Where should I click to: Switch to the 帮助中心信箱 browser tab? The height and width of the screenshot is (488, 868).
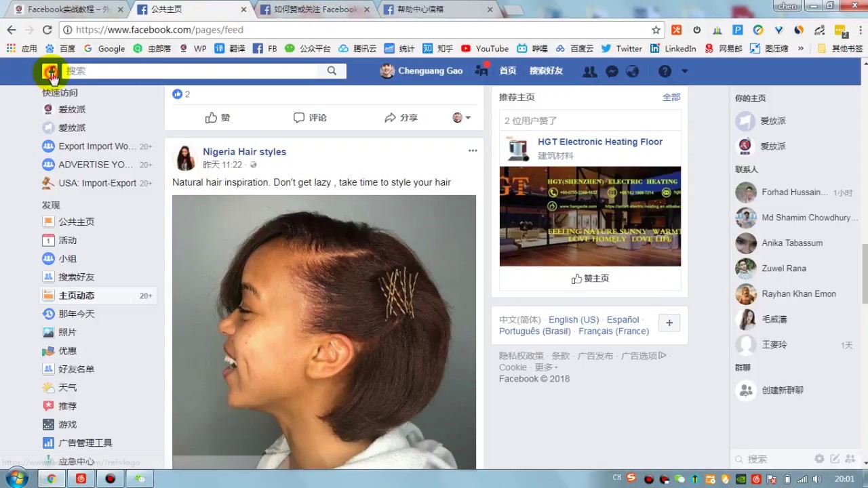(438, 9)
